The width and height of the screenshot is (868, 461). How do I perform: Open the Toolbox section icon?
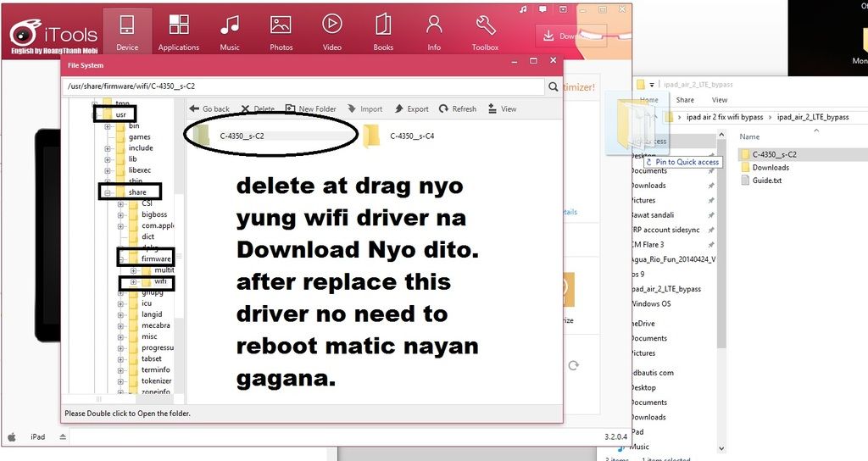point(486,31)
